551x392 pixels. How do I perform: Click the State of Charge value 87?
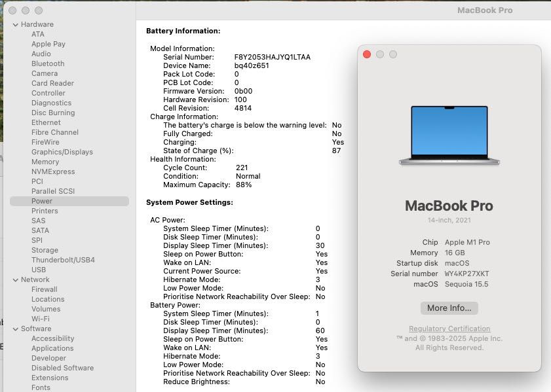[x=336, y=151]
